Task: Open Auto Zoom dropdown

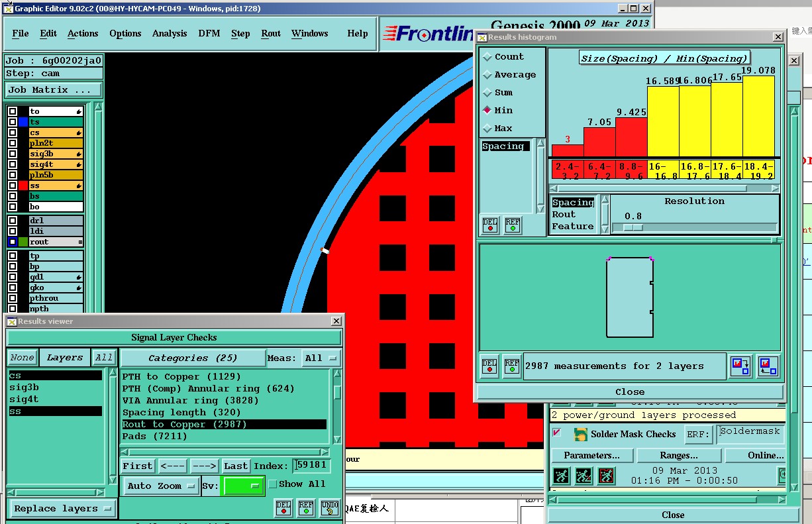Action: pos(162,486)
